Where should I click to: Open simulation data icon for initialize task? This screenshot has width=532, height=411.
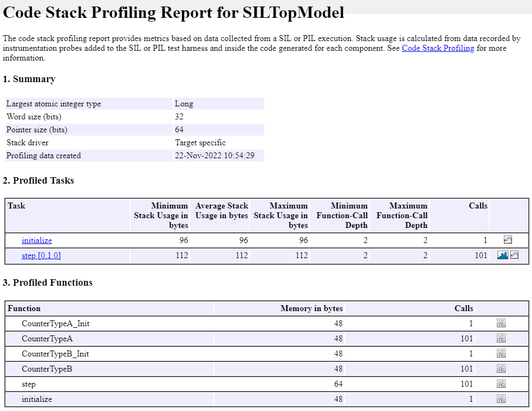(508, 240)
